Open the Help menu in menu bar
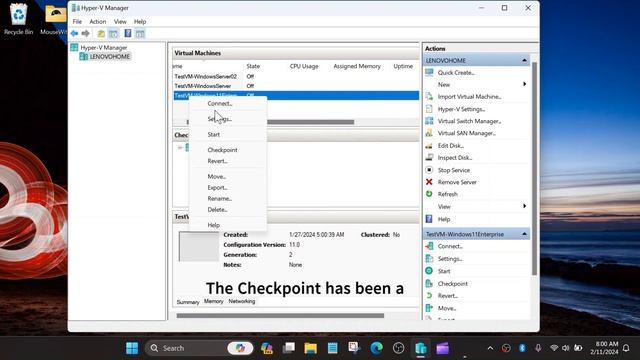The width and height of the screenshot is (640, 360). point(140,22)
